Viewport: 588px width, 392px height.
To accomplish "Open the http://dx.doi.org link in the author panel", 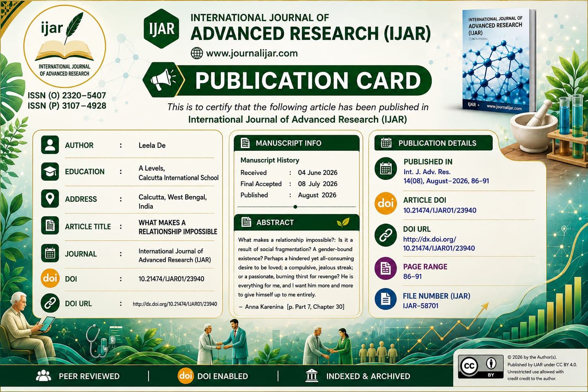I will 175,304.
